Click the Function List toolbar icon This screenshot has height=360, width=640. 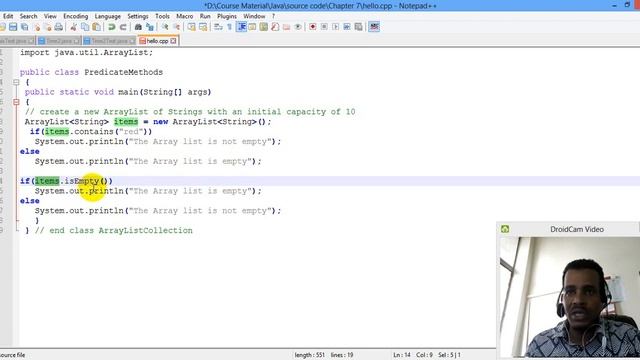[275, 27]
